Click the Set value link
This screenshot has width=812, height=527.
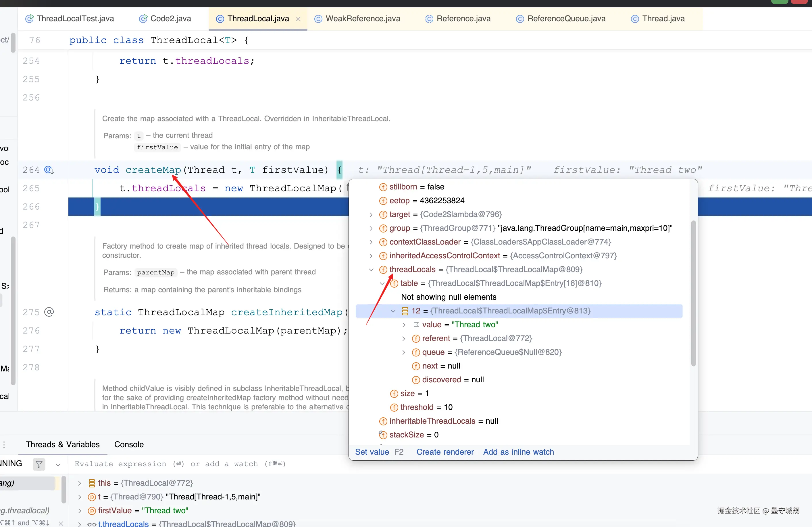372,452
